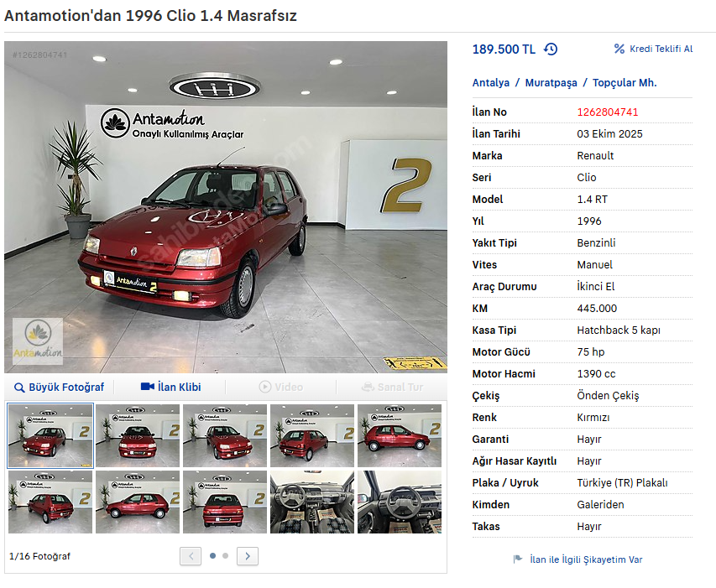Click İlan ile İlgili Şikayetim Var
Viewport: 716px width, 588px height.
pyautogui.click(x=586, y=559)
